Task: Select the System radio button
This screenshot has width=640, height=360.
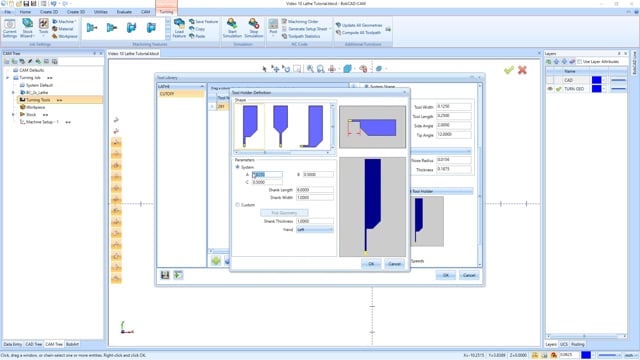Action: [238, 167]
